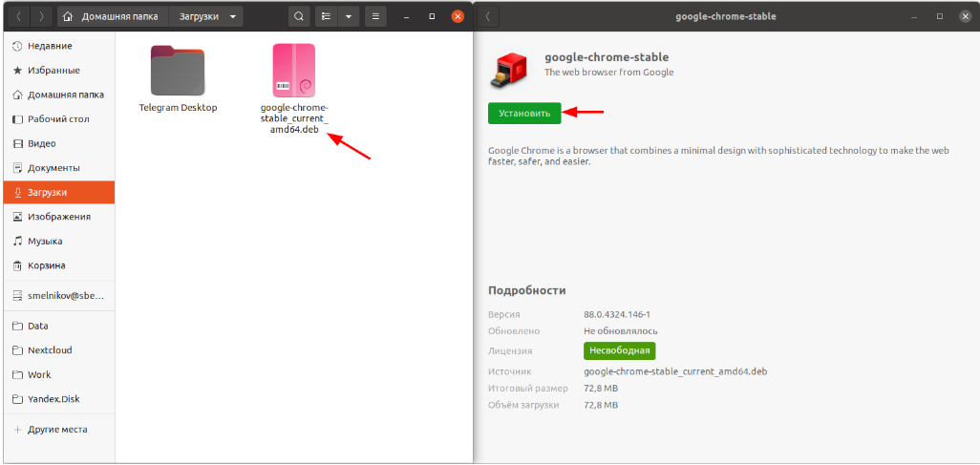Click the home icon in the path bar

(70, 17)
